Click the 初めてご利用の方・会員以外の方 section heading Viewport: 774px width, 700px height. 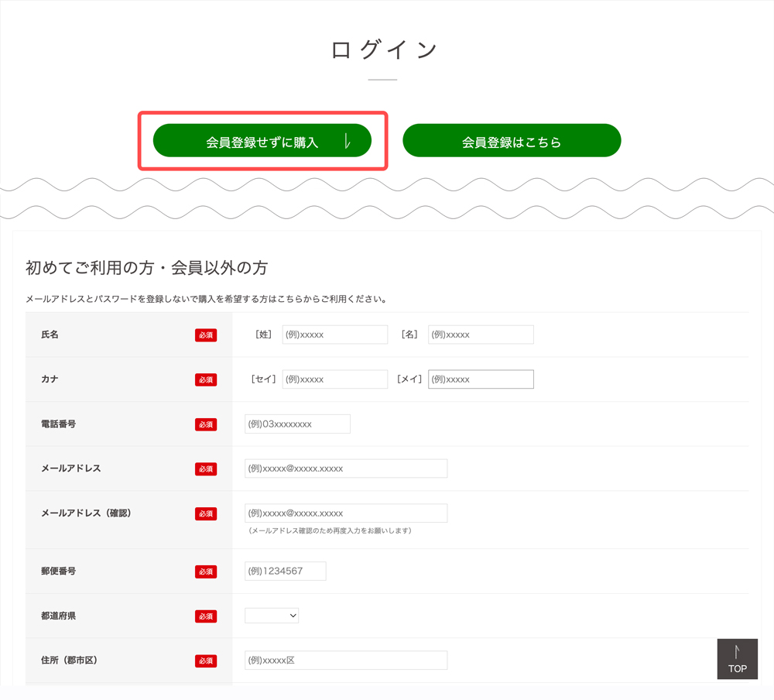click(147, 268)
